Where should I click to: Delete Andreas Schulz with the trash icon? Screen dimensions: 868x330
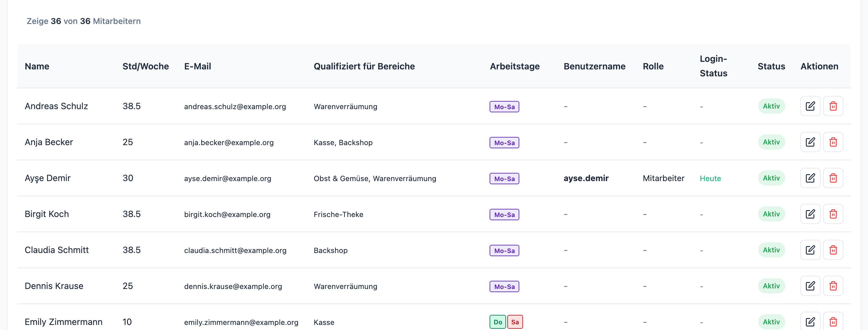click(x=833, y=106)
